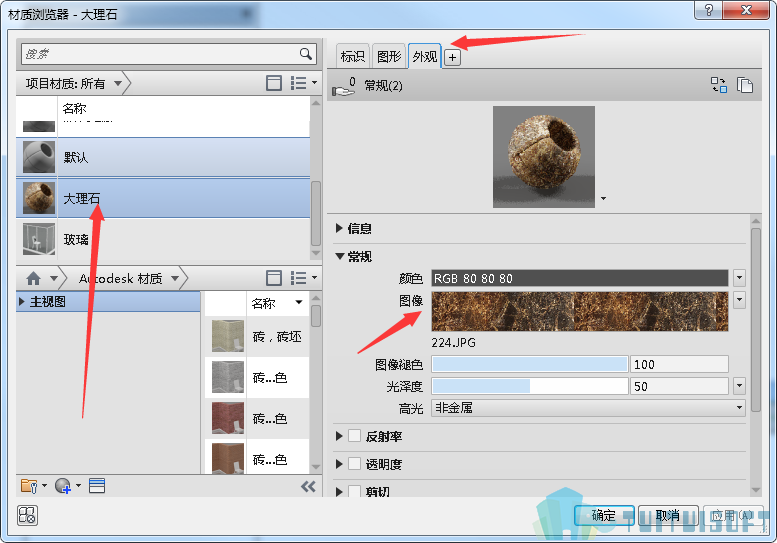Click the RGB 80 80 80 color swatch
The width and height of the screenshot is (777, 543).
click(x=579, y=278)
